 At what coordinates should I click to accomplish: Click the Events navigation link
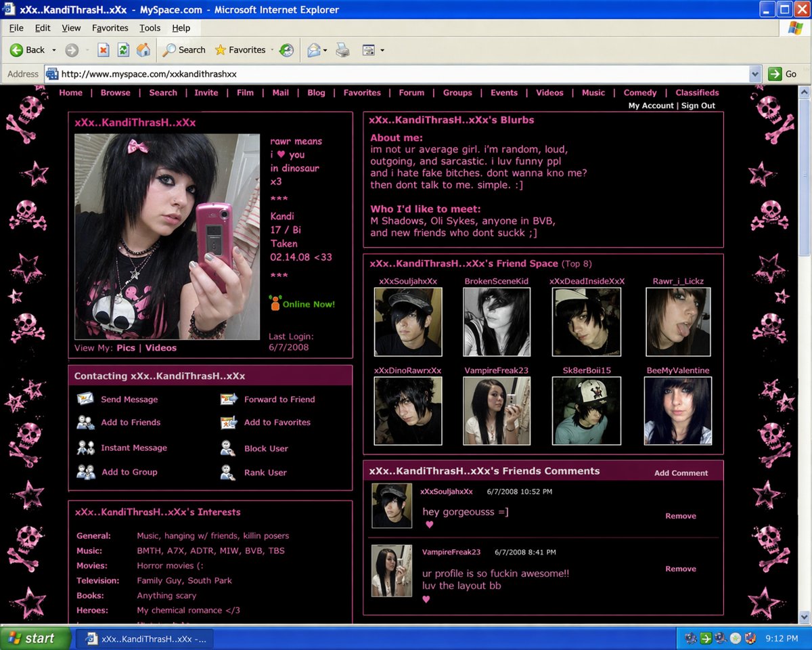tap(504, 93)
